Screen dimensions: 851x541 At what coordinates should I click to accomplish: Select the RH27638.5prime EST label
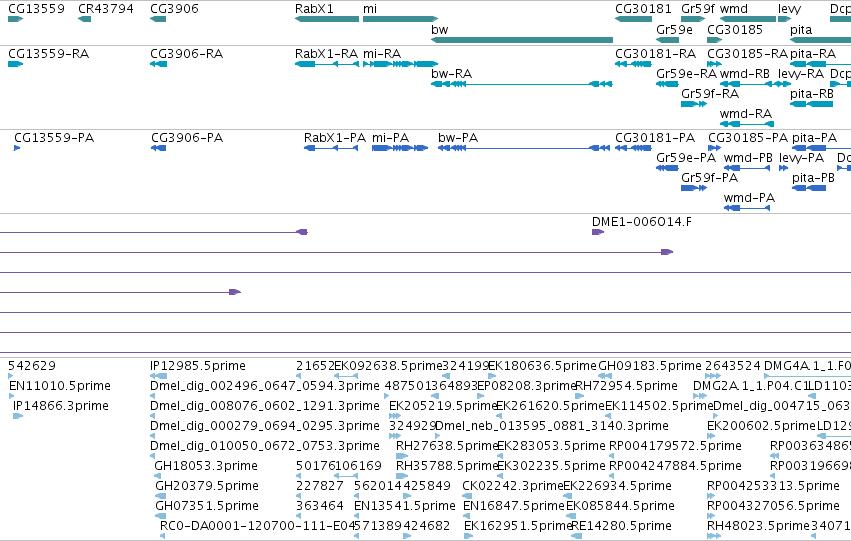447,446
